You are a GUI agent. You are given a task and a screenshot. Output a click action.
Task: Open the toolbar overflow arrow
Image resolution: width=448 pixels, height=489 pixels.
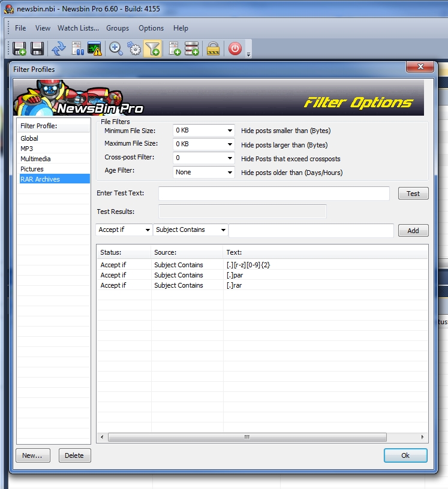click(248, 55)
